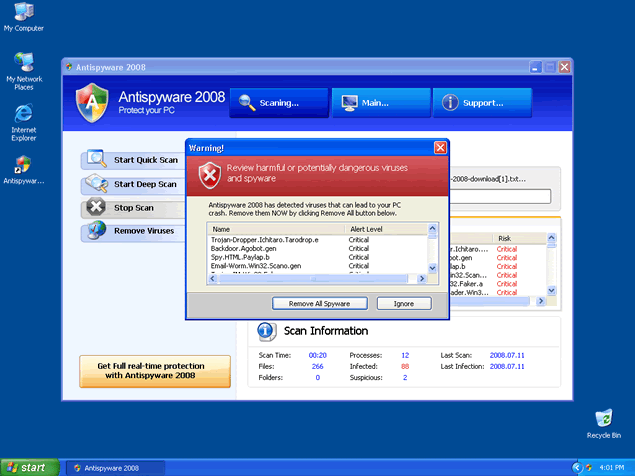
Task: Click Get Full real-time protection banner
Action: [x=155, y=371]
